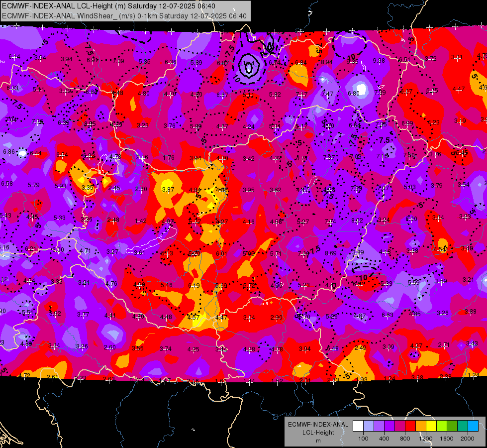
Task: Click the grid value 2.49
Action: [360, 347]
